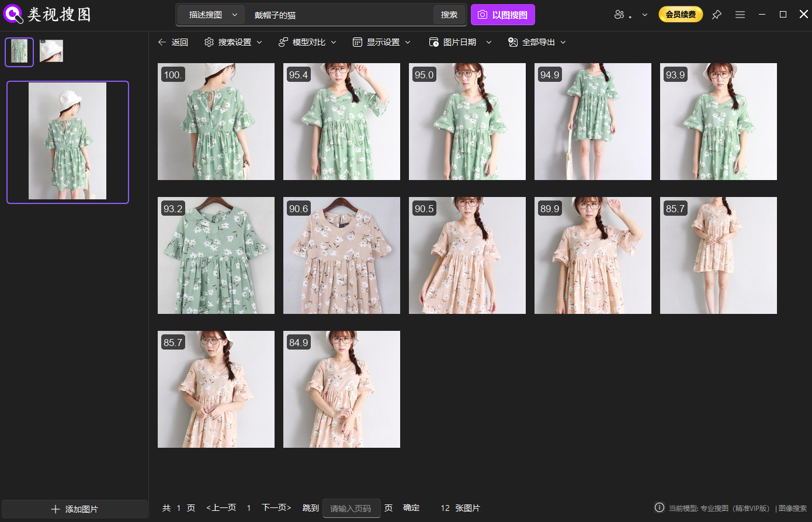Image resolution: width=812 pixels, height=522 pixels.
Task: Expand the 图片日期 dropdown chevron
Action: (489, 42)
